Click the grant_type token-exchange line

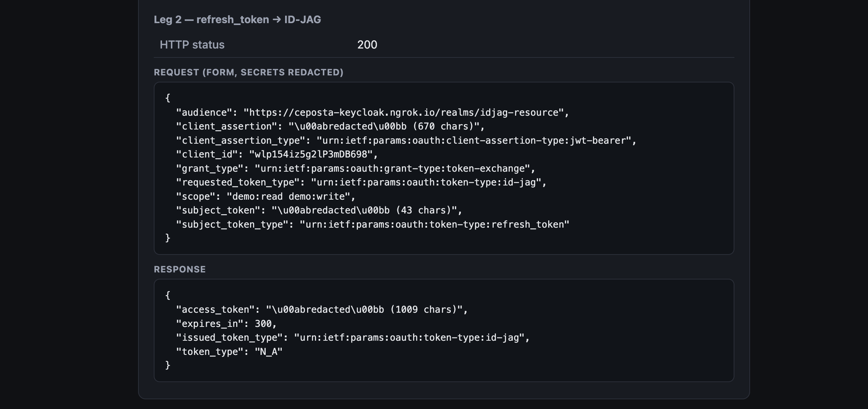pyautogui.click(x=356, y=168)
